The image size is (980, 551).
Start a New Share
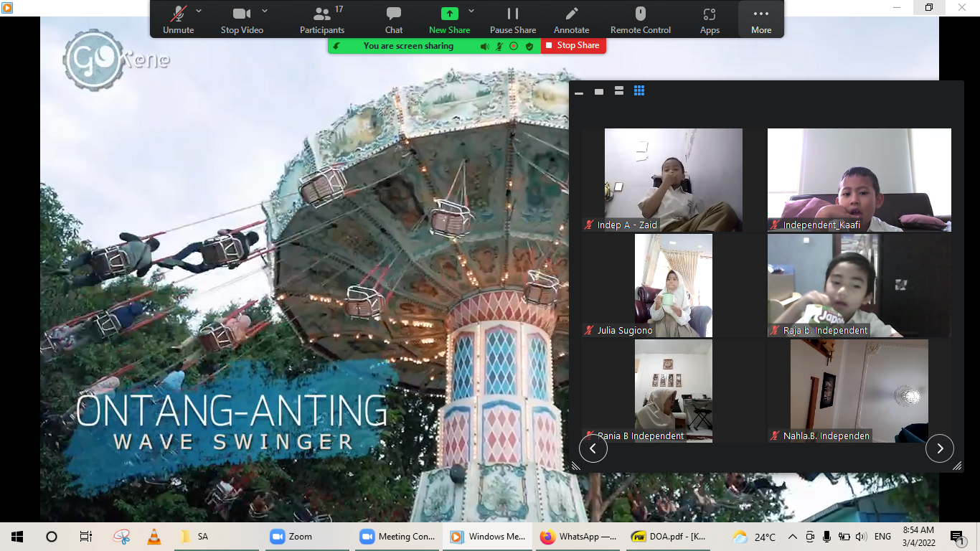tap(449, 19)
